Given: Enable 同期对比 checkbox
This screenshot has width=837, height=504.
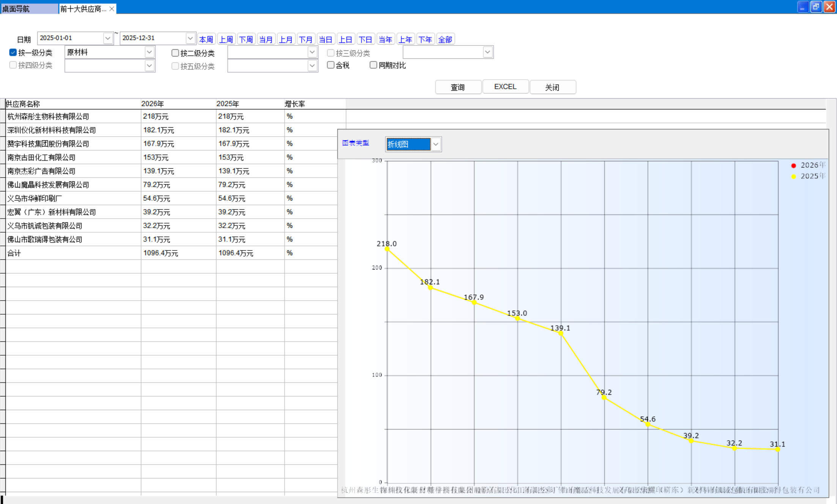Looking at the screenshot, I should tap(374, 65).
